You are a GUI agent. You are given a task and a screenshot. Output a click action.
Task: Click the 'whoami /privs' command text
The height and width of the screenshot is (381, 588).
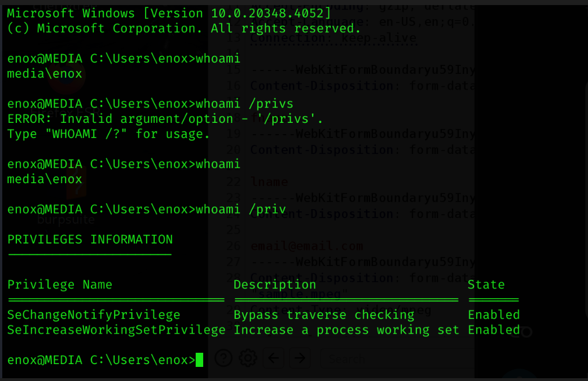(244, 104)
